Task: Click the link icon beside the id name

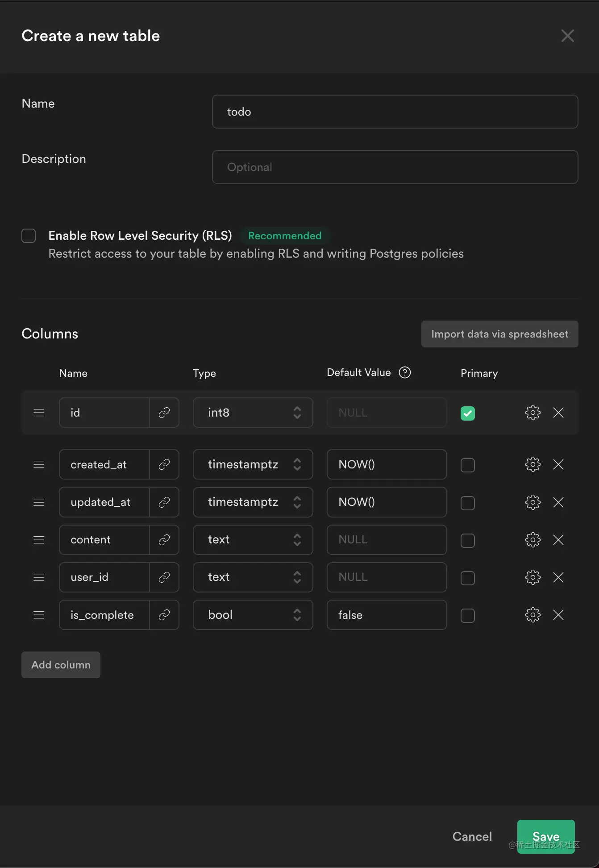Action: point(164,413)
